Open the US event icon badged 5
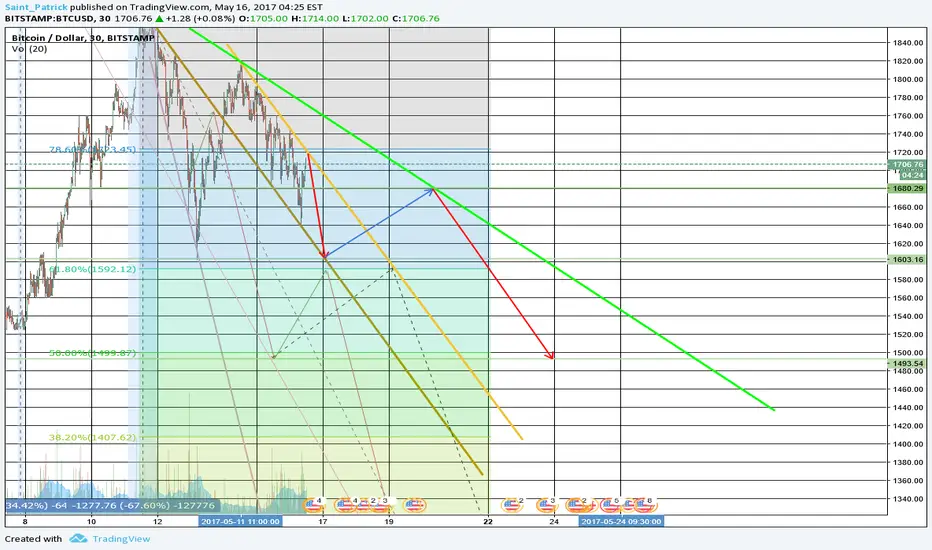 click(610, 505)
